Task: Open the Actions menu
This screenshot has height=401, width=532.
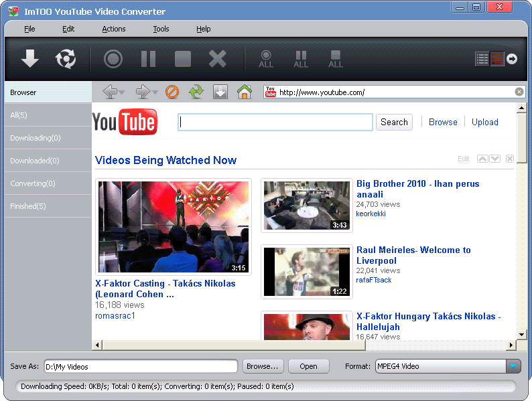Action: [x=114, y=29]
